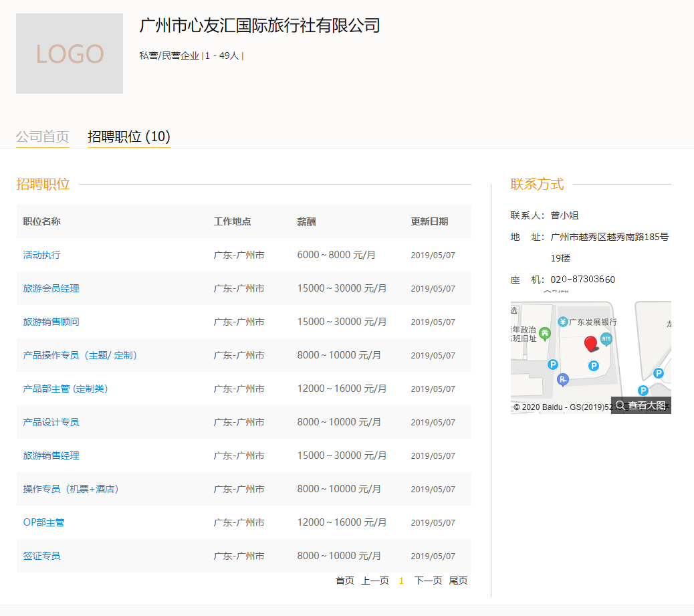
Task: Click the ATM marker on the map
Action: (x=606, y=339)
